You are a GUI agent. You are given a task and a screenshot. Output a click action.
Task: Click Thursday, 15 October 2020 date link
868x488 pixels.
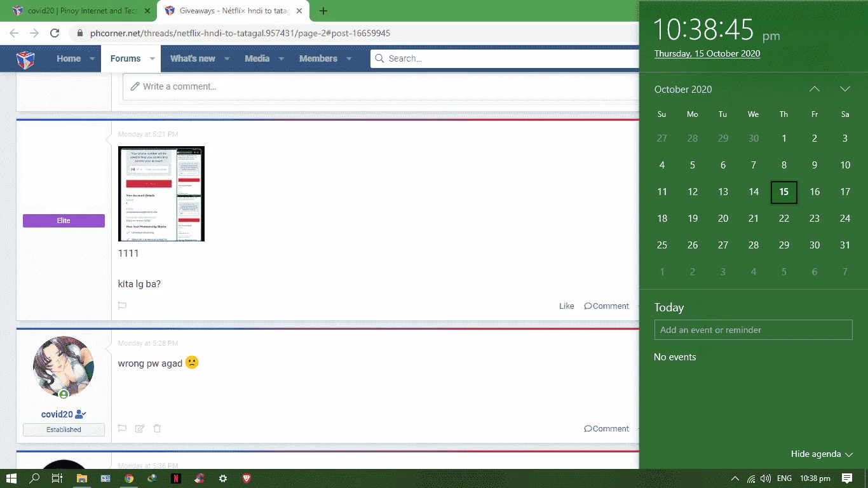[707, 53]
